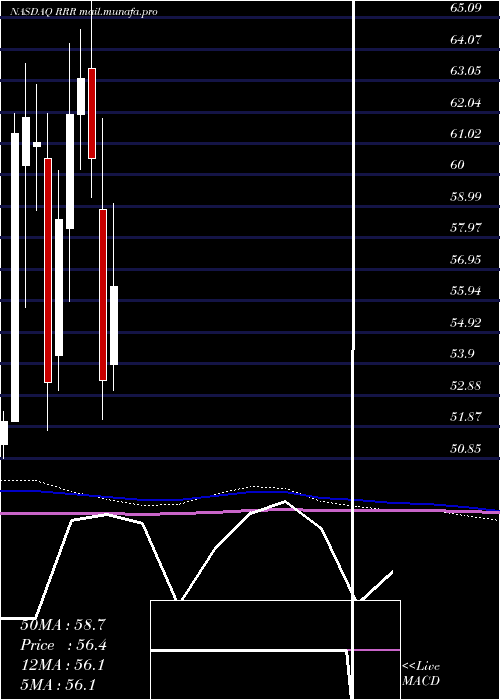Click the 53.9 price axis label
The image size is (500, 700).
click(462, 354)
